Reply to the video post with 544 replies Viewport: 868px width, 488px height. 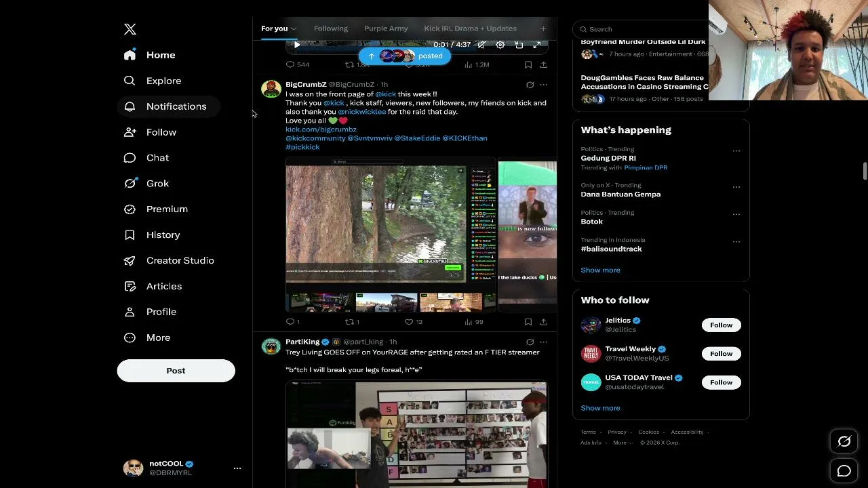click(290, 65)
